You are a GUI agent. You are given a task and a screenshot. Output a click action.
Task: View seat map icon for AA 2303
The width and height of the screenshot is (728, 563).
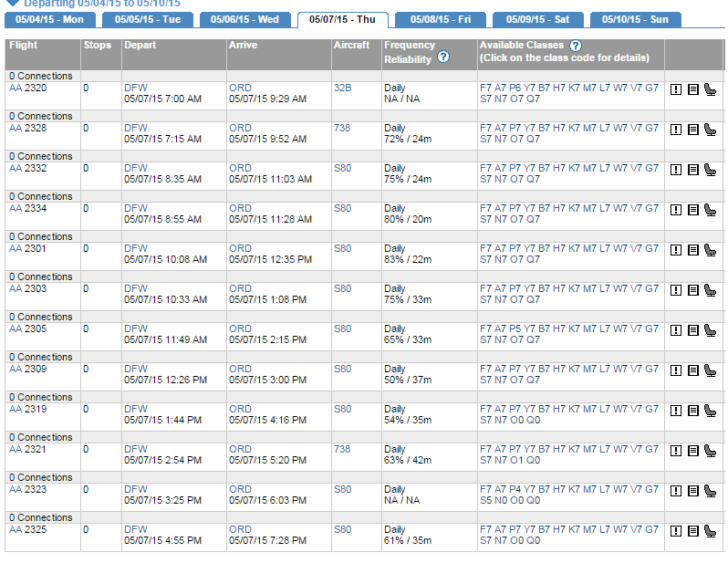tap(710, 291)
